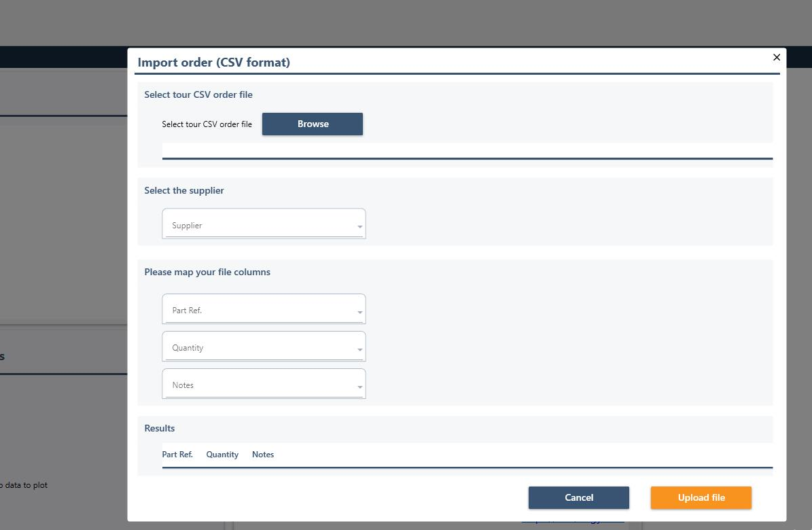Click the label left of the Browse button
Viewport: 812px width, 530px height.
pyautogui.click(x=207, y=124)
